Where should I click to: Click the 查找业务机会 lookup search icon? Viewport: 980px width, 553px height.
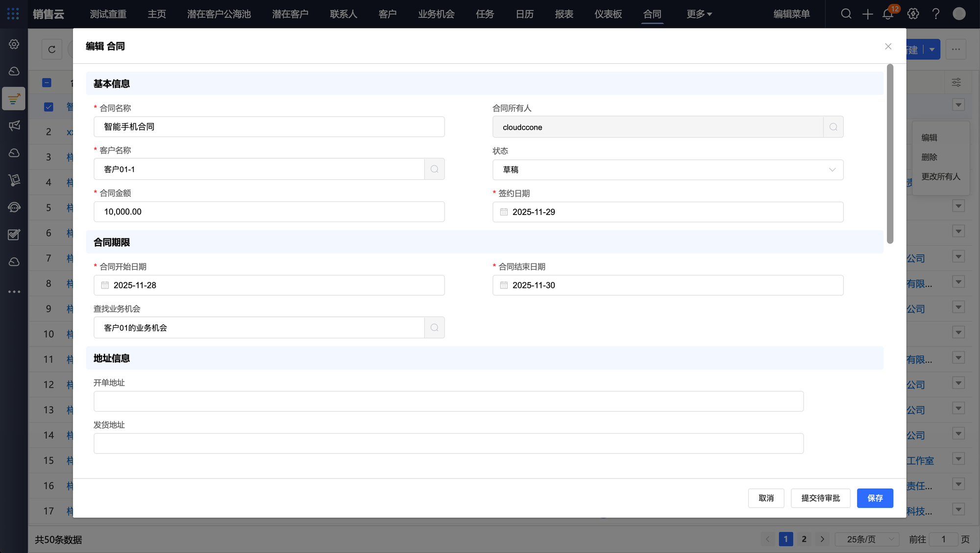pos(434,328)
